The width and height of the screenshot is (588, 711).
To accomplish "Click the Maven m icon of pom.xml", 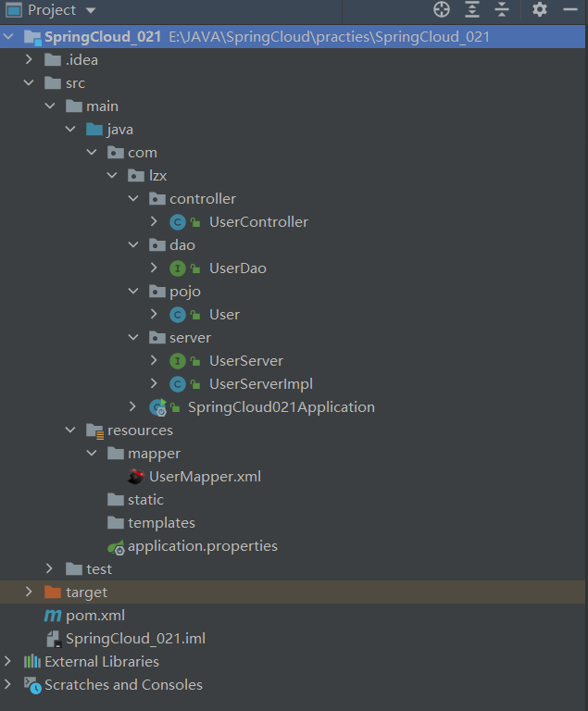I will click(x=53, y=616).
